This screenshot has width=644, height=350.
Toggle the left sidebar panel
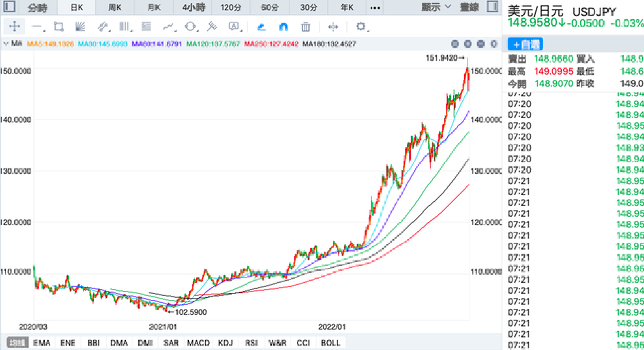[x=9, y=7]
